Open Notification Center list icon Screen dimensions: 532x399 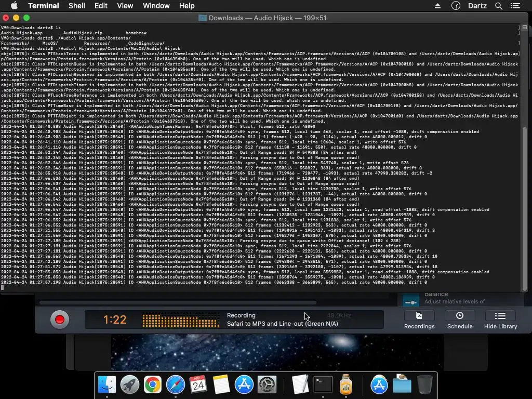pyautogui.click(x=515, y=6)
